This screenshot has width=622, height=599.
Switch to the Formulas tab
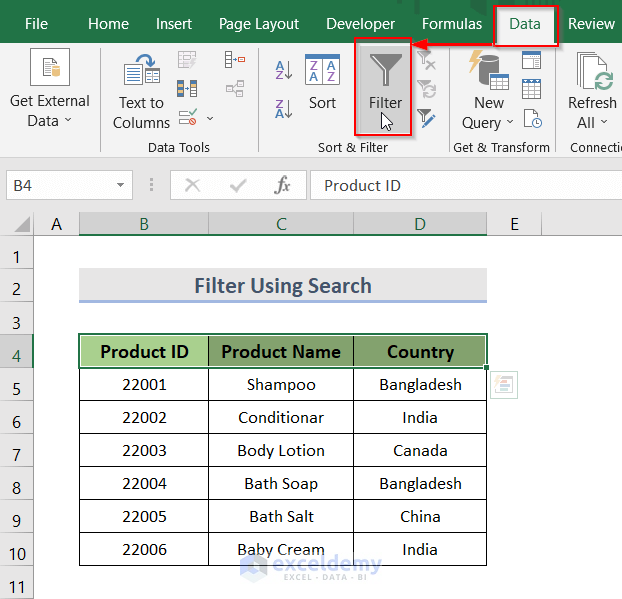(451, 23)
